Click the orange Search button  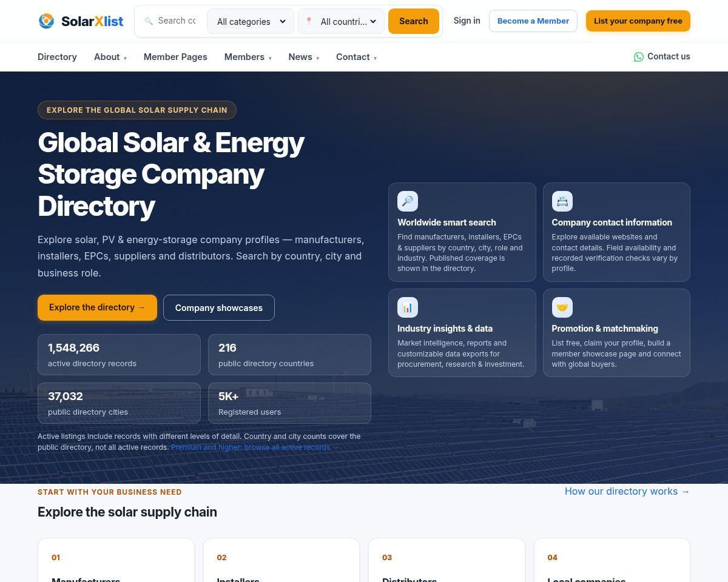pos(414,21)
